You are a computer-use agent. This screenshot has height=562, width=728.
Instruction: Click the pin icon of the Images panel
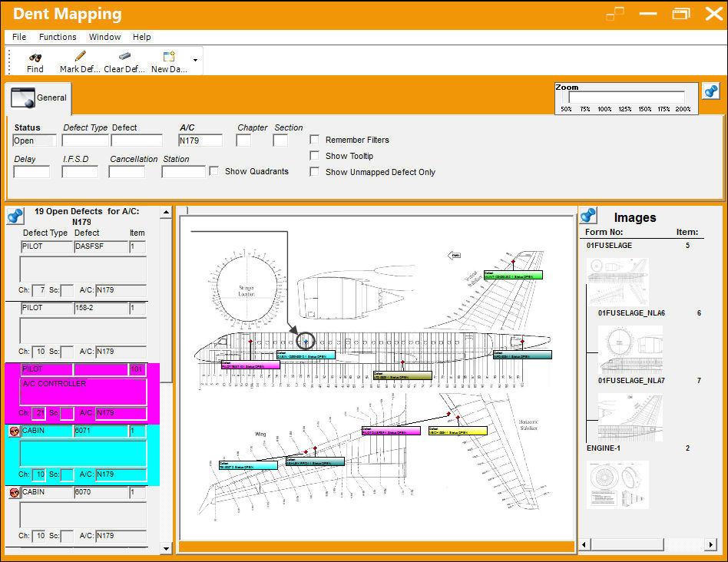coord(587,215)
